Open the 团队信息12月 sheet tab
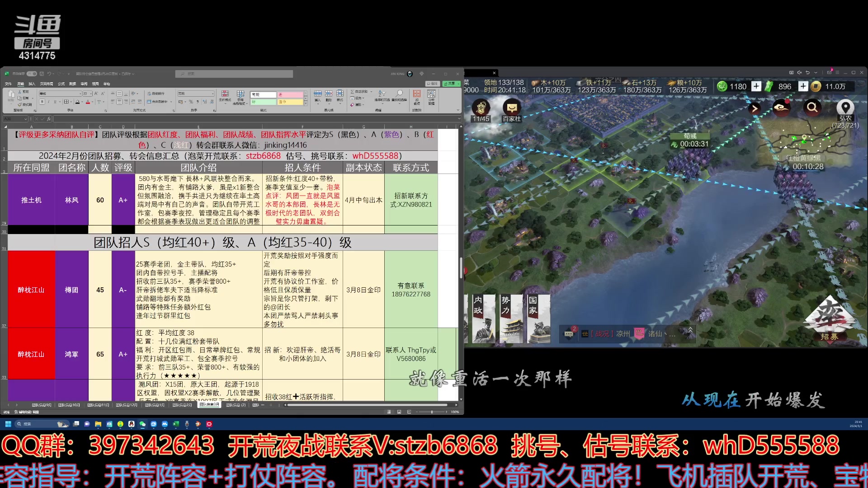868x488 pixels. tap(126, 405)
